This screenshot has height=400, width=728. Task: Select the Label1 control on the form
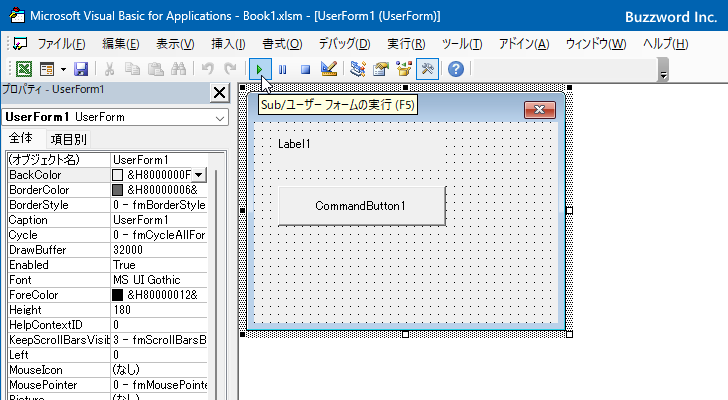(x=360, y=151)
